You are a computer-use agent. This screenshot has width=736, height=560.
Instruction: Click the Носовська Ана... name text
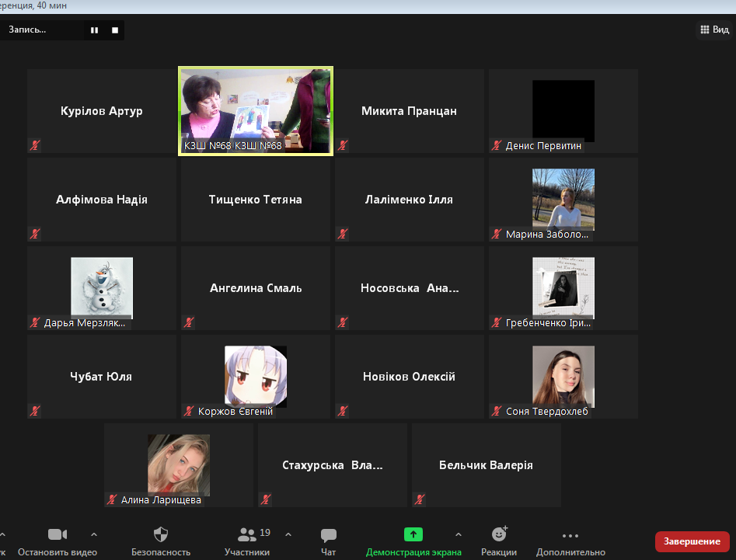pyautogui.click(x=410, y=288)
